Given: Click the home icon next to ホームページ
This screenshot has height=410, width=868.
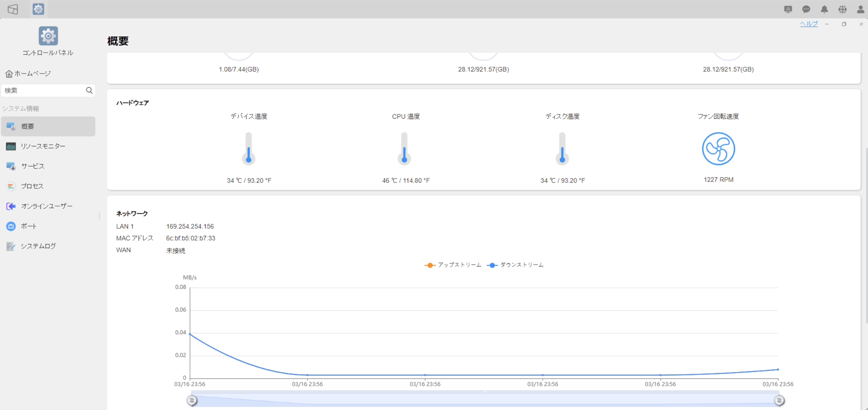Looking at the screenshot, I should point(9,74).
